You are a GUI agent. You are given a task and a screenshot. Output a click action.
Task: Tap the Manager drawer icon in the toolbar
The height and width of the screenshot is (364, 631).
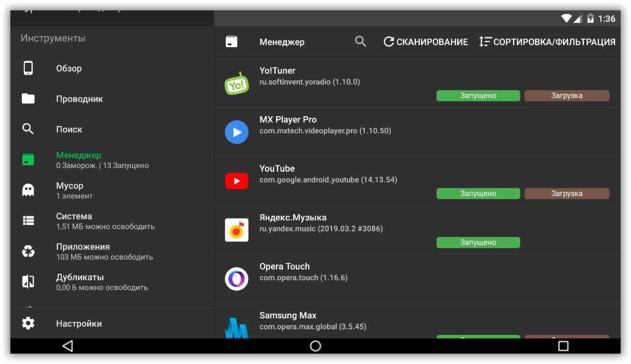pos(231,42)
